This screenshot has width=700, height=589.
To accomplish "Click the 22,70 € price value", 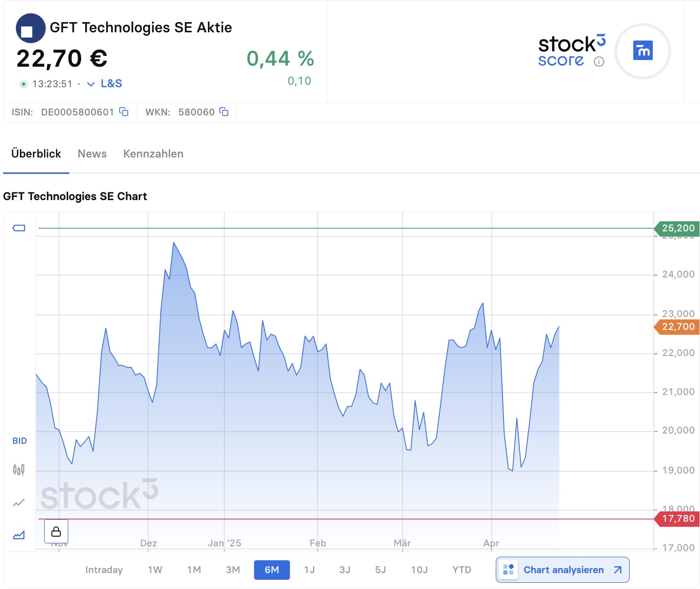I will pyautogui.click(x=62, y=58).
